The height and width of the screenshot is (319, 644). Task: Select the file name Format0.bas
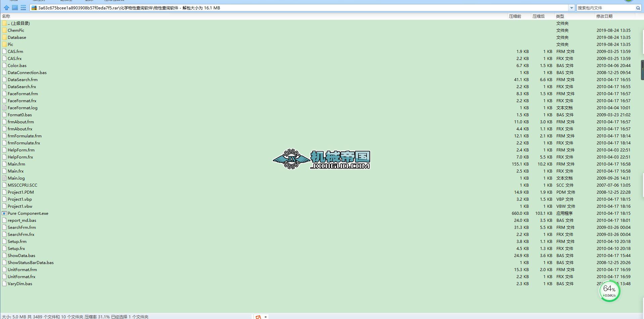[x=20, y=115]
